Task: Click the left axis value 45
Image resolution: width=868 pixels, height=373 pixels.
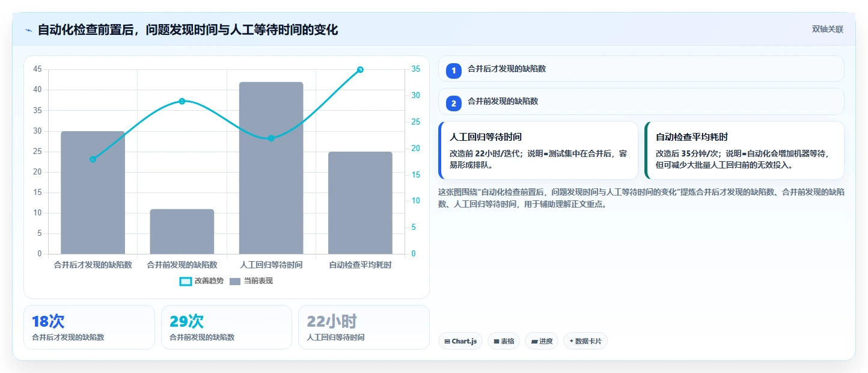Action: tap(37, 69)
